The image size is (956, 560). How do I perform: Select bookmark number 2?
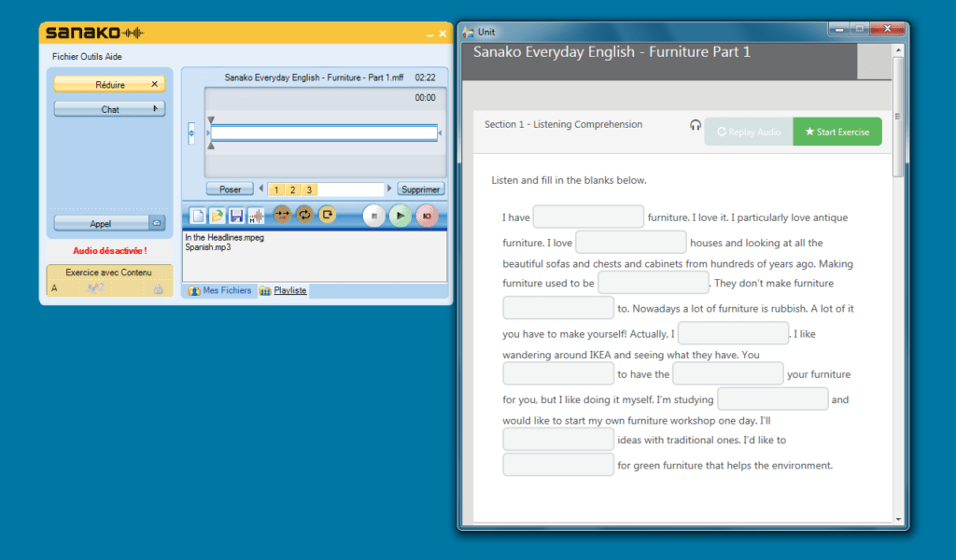[x=292, y=189]
